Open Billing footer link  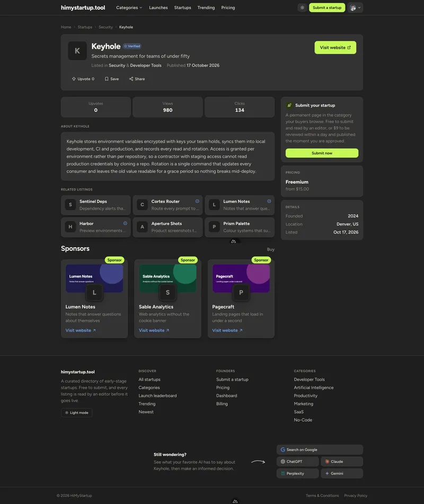[222, 404]
